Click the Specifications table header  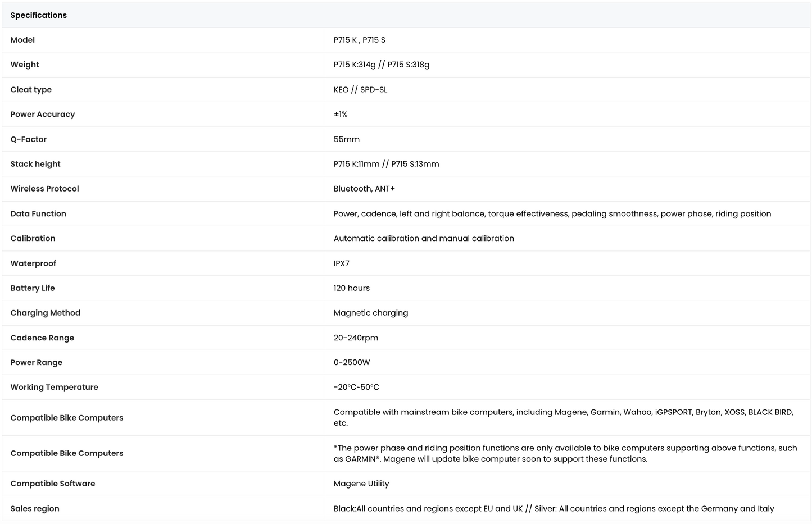click(406, 15)
